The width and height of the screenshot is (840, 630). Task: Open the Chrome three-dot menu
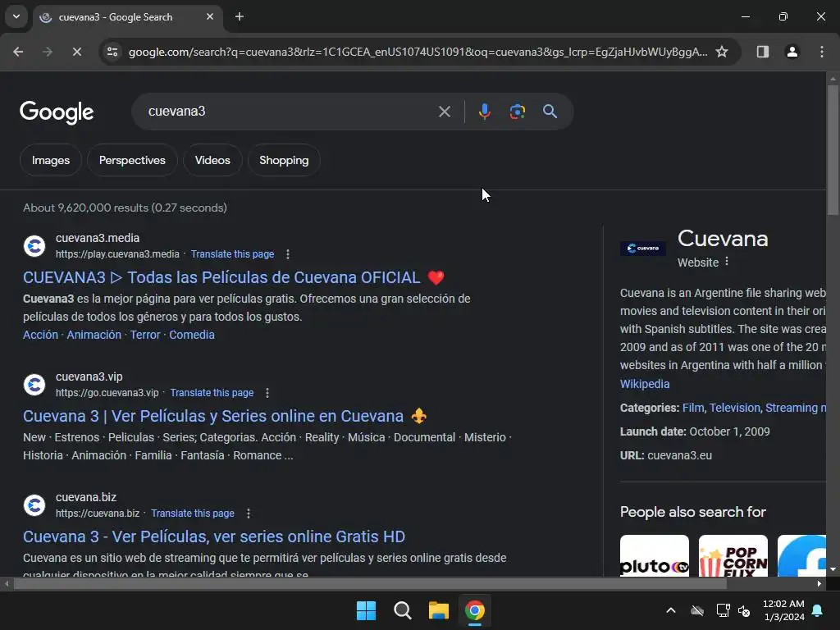(821, 52)
